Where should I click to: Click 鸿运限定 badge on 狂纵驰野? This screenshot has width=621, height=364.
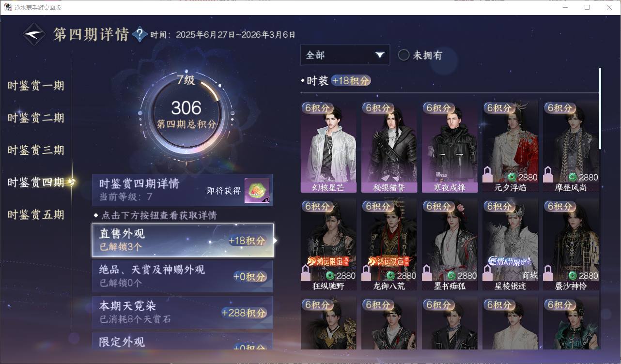point(326,262)
